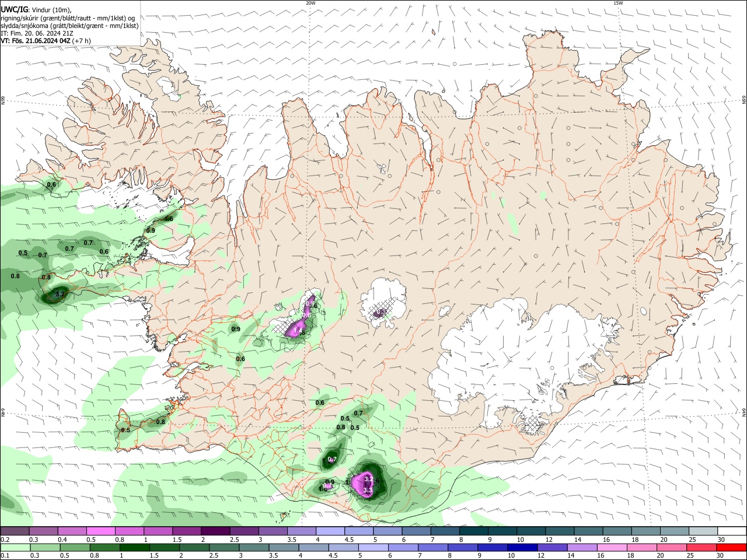Click the '(+7 h)' forecast offset text

(x=82, y=41)
